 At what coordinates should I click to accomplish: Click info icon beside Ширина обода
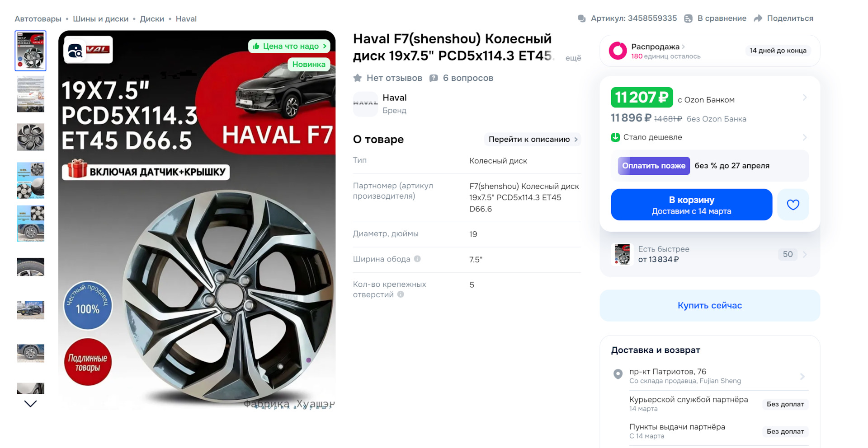pyautogui.click(x=417, y=259)
